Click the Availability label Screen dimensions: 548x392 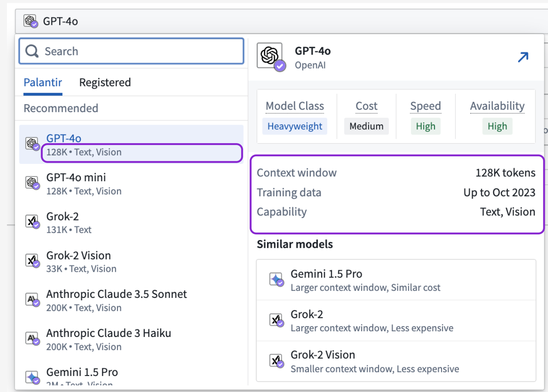[497, 106]
